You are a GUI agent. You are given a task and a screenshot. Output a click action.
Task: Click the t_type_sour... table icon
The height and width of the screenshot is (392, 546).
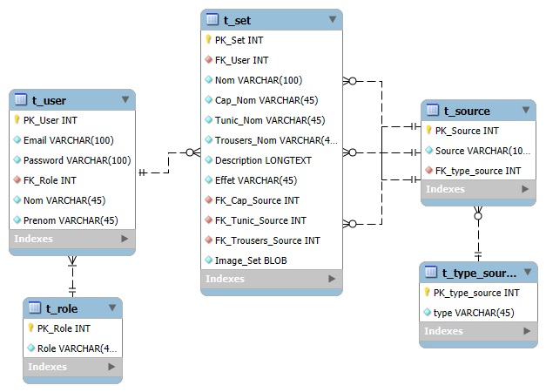pos(431,272)
